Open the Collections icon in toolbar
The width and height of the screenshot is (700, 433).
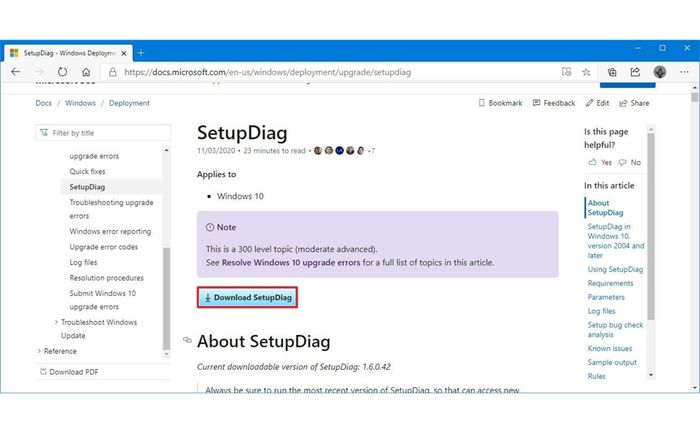(612, 72)
